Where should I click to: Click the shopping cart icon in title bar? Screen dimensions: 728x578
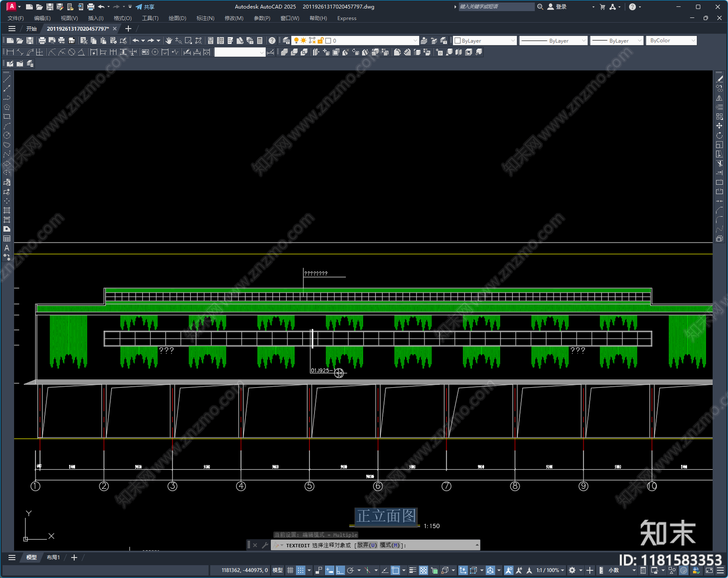(602, 7)
